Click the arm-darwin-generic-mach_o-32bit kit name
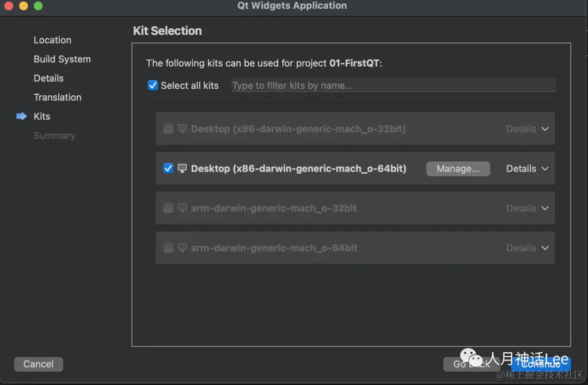The image size is (588, 385). point(274,208)
